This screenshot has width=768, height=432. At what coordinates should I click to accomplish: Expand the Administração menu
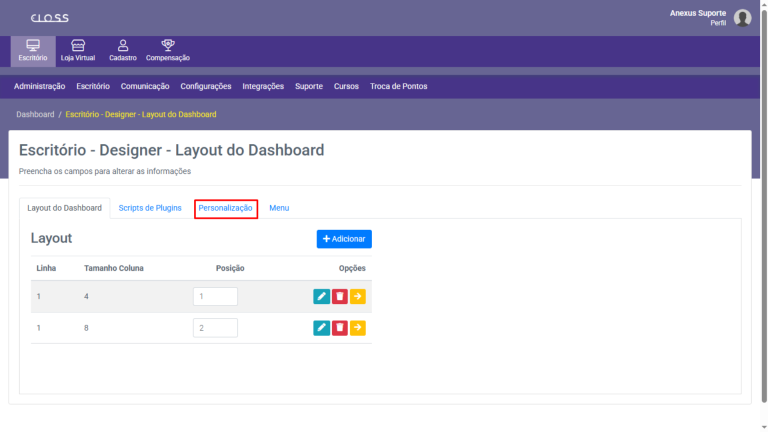(x=40, y=86)
